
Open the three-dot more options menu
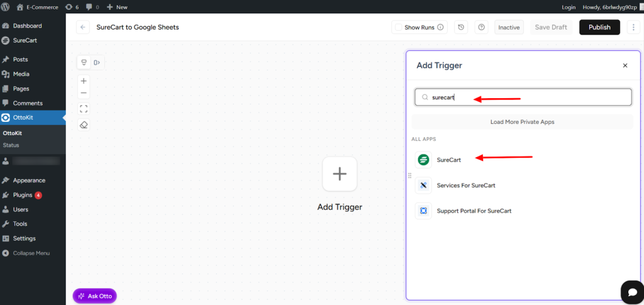[x=633, y=28]
